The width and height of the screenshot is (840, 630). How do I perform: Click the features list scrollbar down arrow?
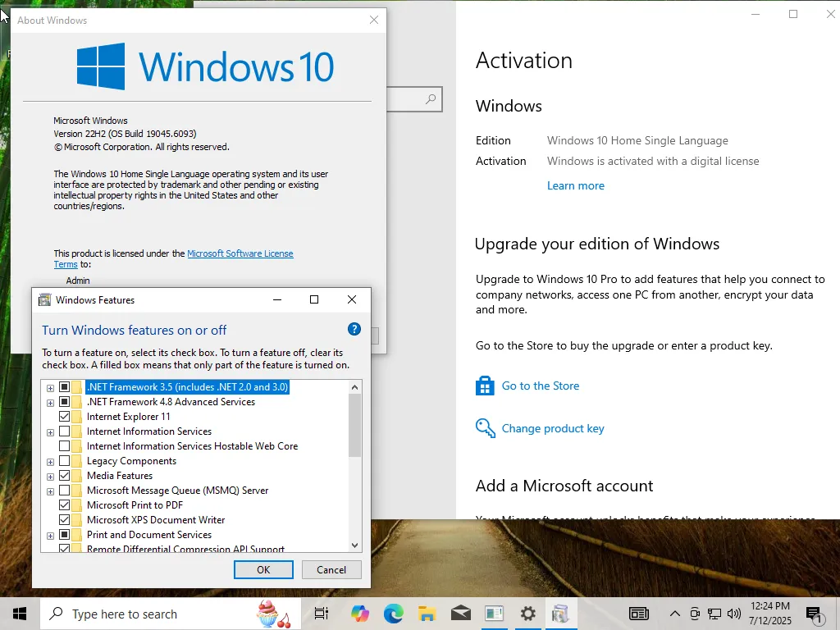click(354, 546)
